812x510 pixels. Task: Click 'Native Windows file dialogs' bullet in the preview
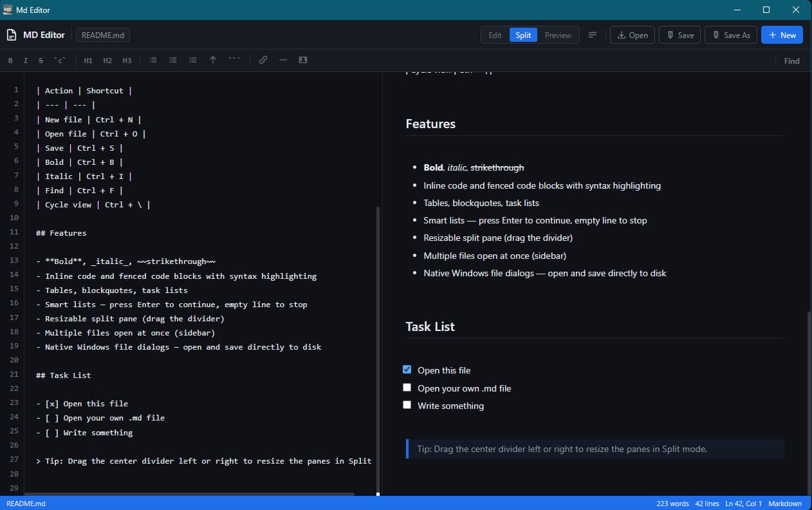[x=545, y=273]
